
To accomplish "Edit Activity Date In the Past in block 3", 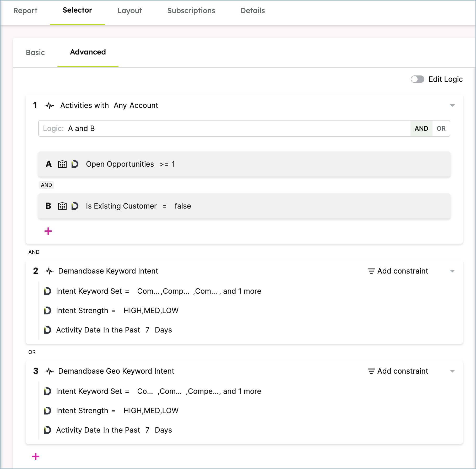I will [114, 430].
